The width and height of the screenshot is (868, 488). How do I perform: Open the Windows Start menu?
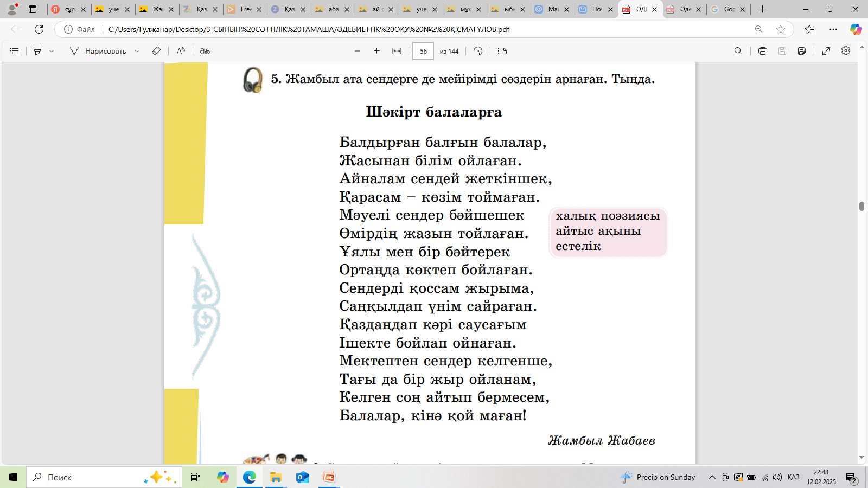coord(13,477)
